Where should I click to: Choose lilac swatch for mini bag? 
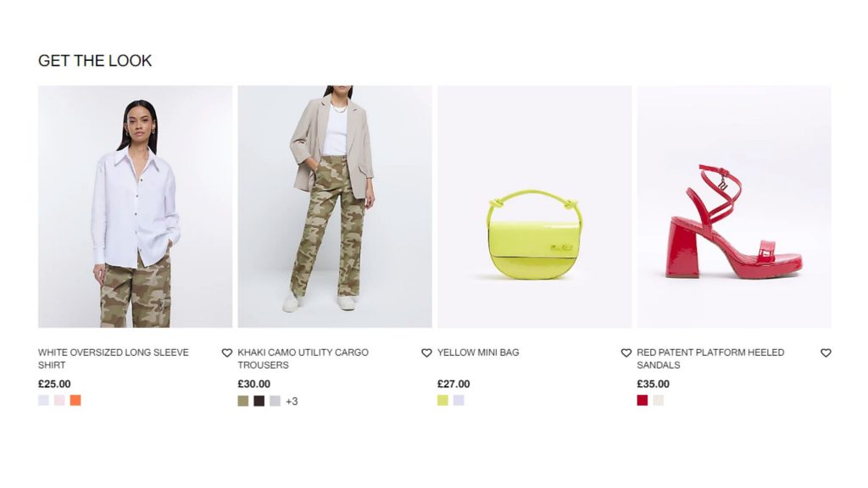pyautogui.click(x=459, y=401)
